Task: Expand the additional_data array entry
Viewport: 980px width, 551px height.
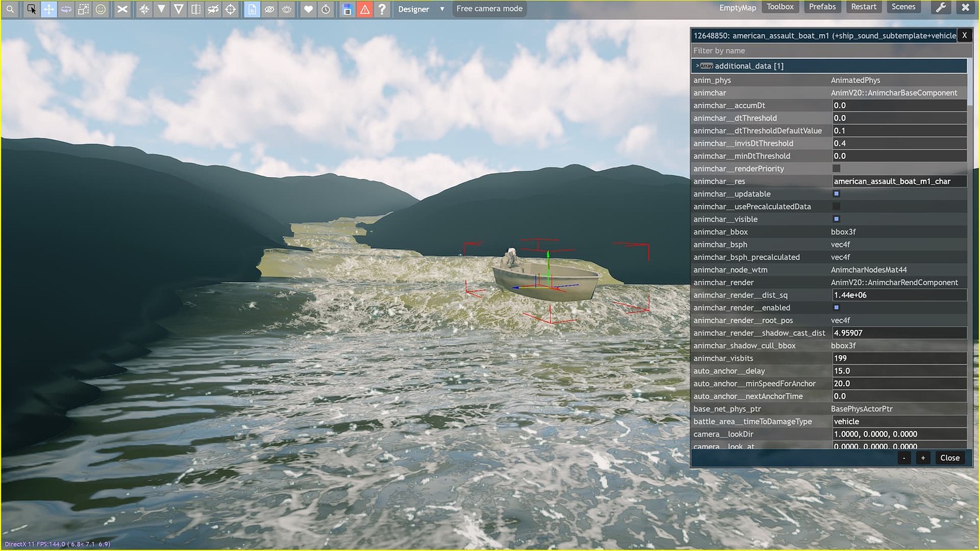Action: (698, 65)
